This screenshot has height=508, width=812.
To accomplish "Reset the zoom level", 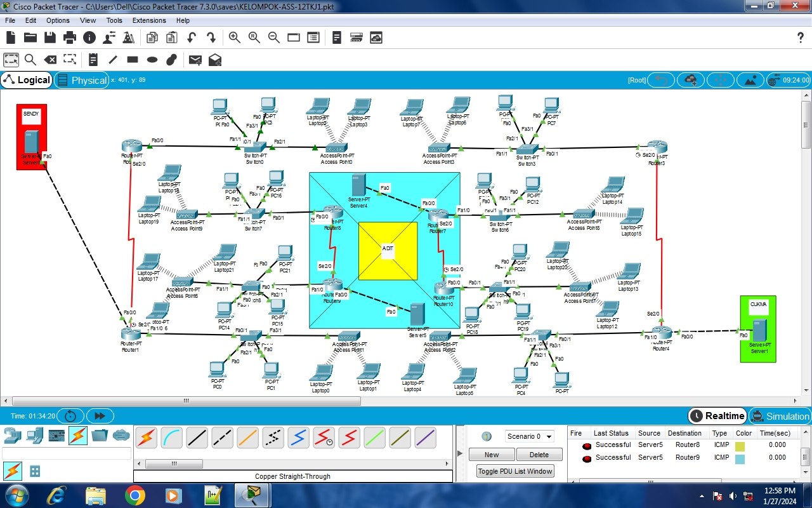I will (254, 37).
